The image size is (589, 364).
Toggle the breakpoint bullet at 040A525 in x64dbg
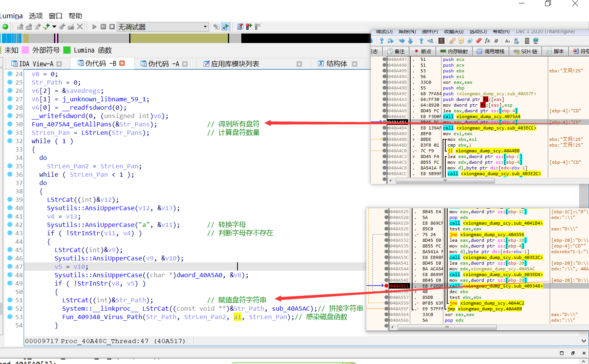pyautogui.click(x=386, y=211)
